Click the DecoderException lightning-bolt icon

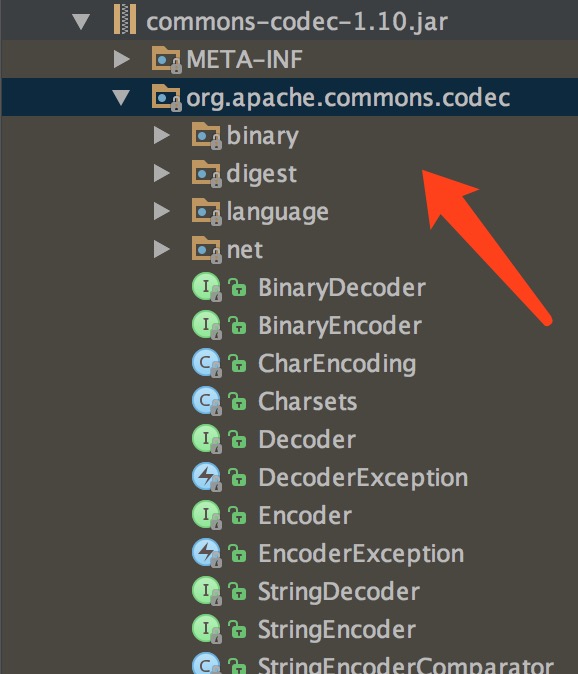207,477
